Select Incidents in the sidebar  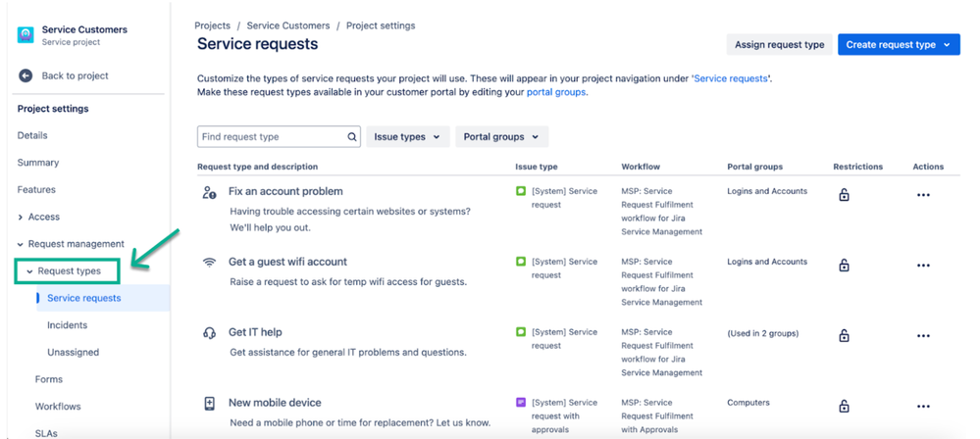pos(68,324)
